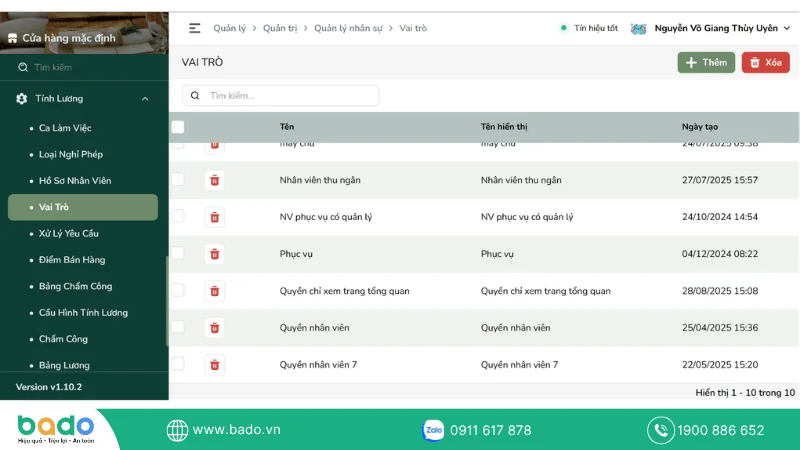Check the NV phục vụ có quản lý checkbox
Screen dimensions: 800x450
178,216
